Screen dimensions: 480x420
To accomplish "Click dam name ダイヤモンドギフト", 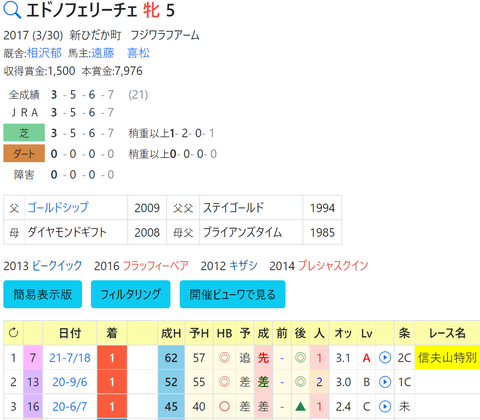I will [x=67, y=232].
